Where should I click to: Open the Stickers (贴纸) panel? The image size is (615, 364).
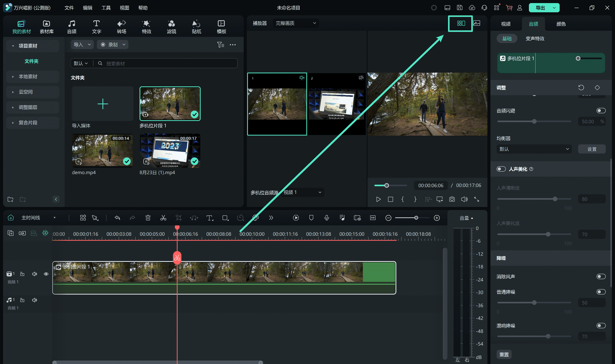pyautogui.click(x=196, y=27)
